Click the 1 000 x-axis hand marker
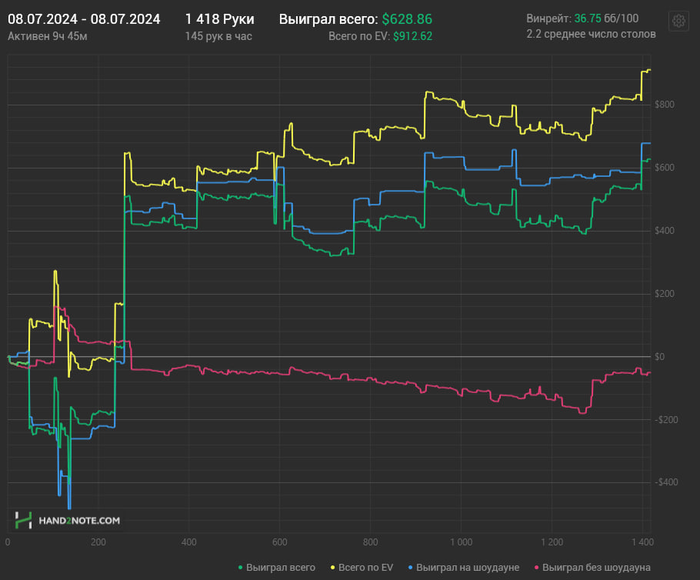700x580 pixels. click(x=461, y=542)
